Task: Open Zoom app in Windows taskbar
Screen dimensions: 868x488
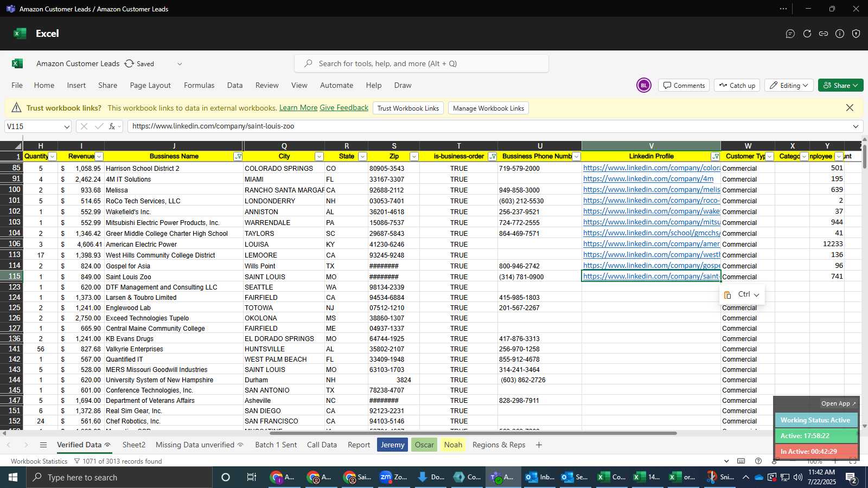Action: click(394, 477)
